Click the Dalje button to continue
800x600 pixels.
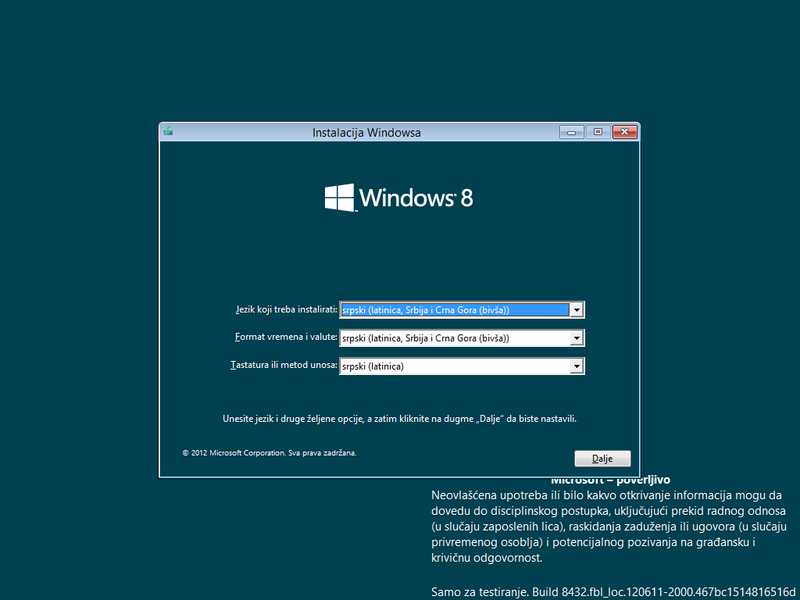tap(603, 458)
